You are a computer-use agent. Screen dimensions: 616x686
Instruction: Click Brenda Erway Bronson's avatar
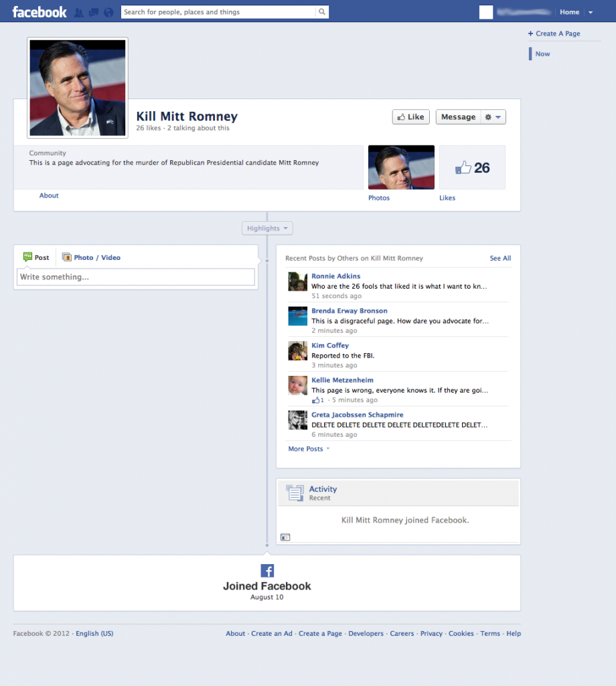298,316
